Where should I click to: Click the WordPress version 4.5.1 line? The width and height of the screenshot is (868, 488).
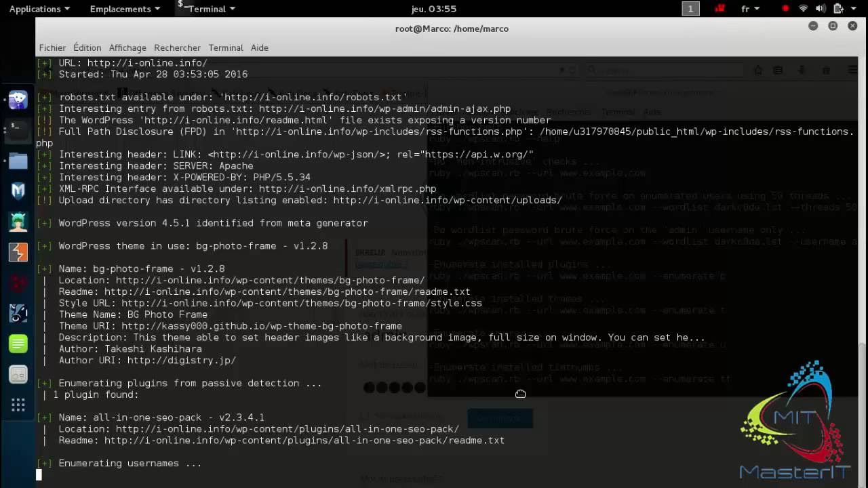[203, 223]
